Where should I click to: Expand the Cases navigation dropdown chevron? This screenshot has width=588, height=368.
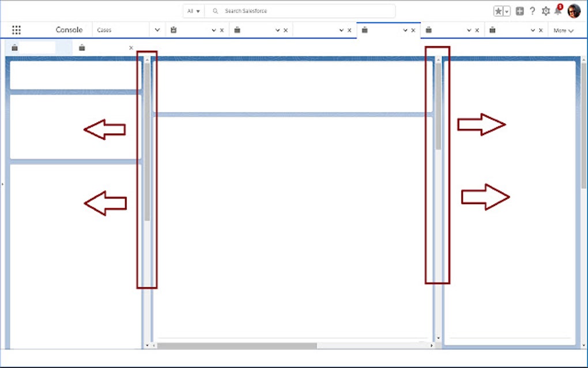point(157,30)
